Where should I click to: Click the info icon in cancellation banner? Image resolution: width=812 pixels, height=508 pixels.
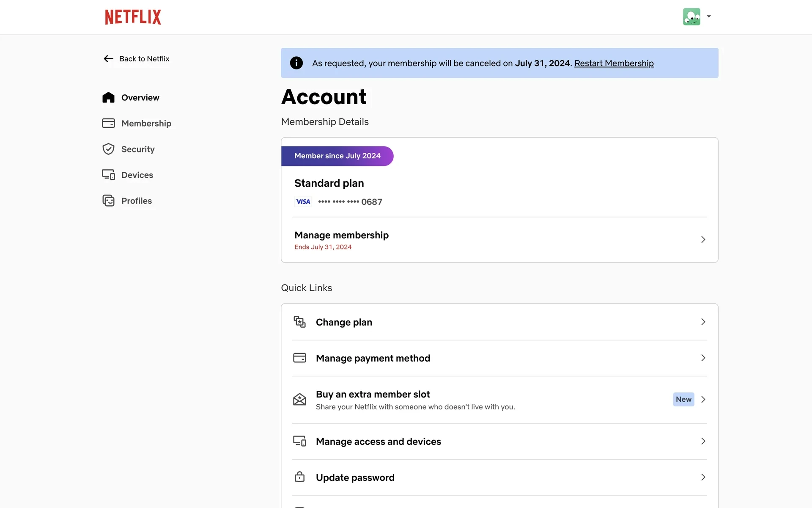pyautogui.click(x=296, y=63)
